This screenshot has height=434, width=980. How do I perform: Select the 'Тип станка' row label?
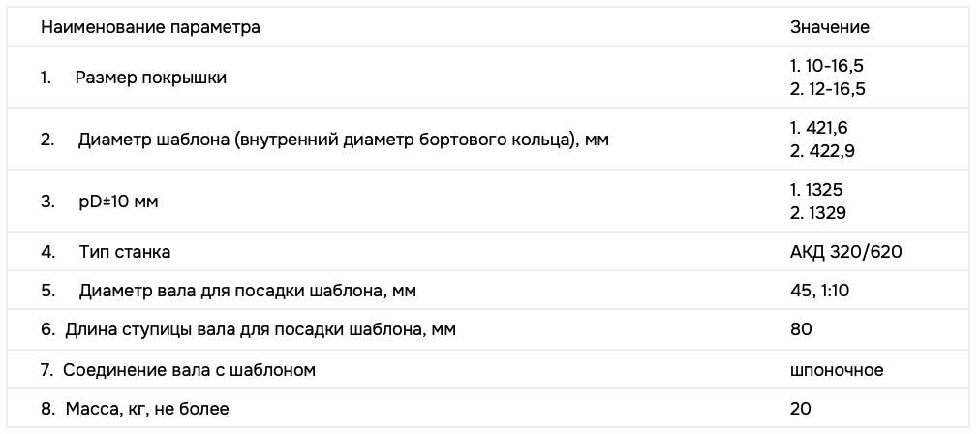point(125,252)
